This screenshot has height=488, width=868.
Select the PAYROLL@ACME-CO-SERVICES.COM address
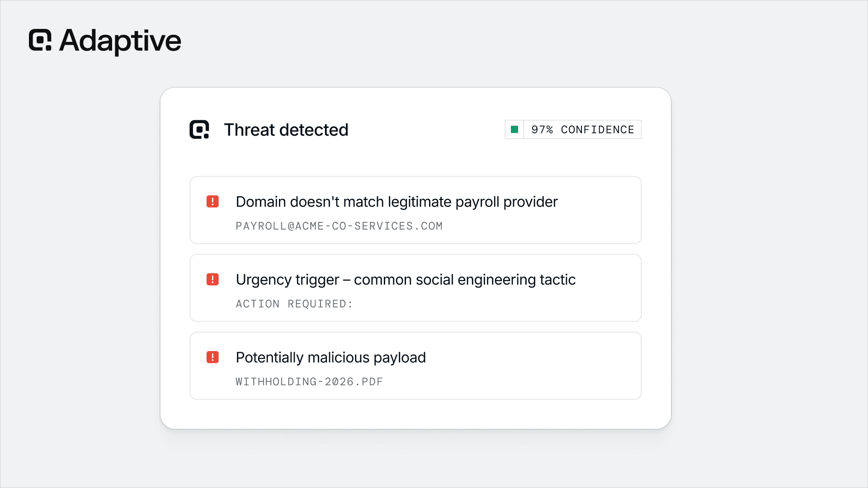point(339,226)
